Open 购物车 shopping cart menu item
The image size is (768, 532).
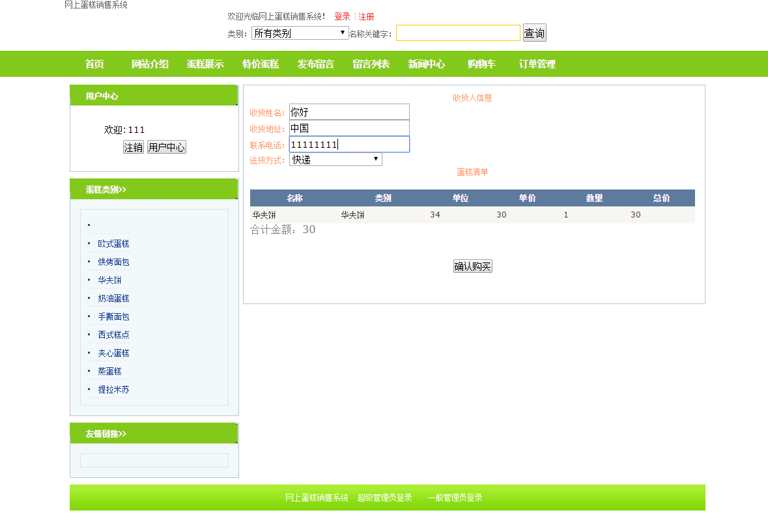coord(481,64)
